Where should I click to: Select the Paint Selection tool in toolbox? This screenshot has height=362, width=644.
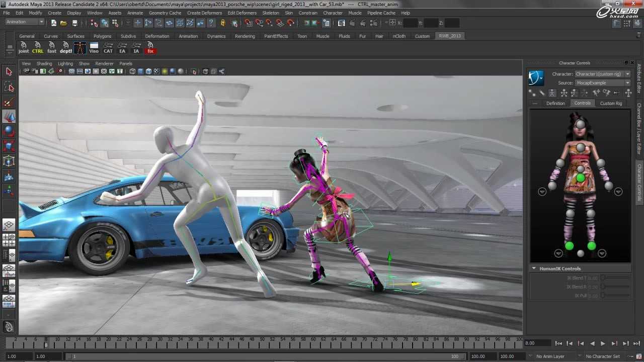(9, 102)
